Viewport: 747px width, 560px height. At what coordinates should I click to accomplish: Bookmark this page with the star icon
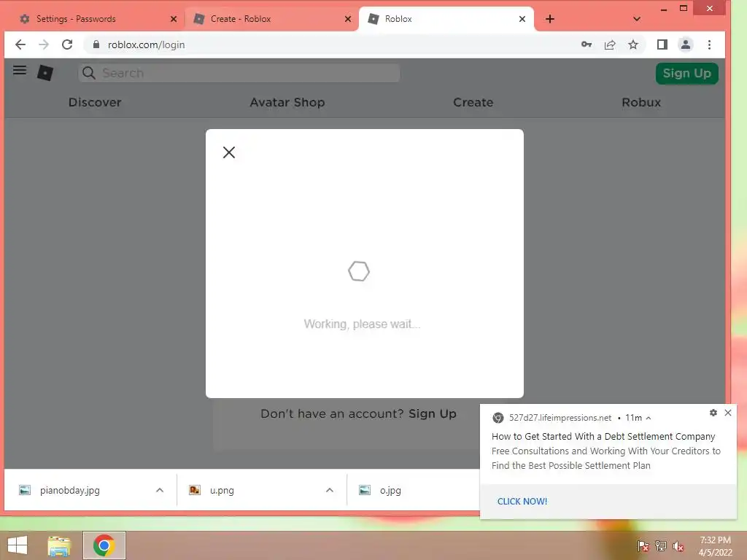pyautogui.click(x=632, y=44)
